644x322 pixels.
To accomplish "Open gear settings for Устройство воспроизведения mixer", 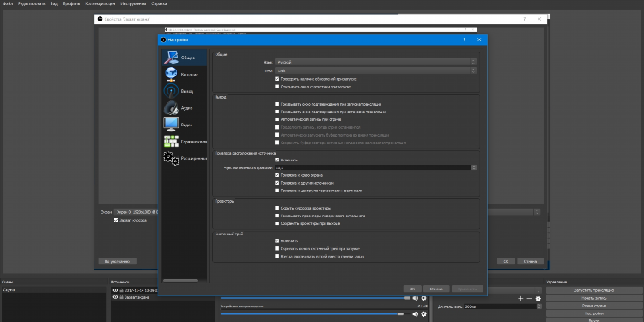I will (423, 314).
